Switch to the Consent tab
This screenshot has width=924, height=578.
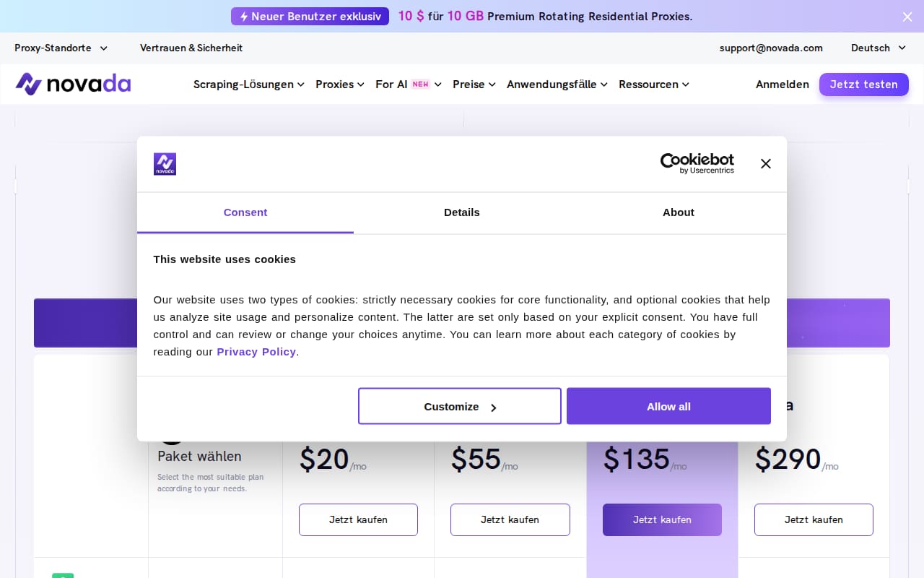[x=245, y=212]
